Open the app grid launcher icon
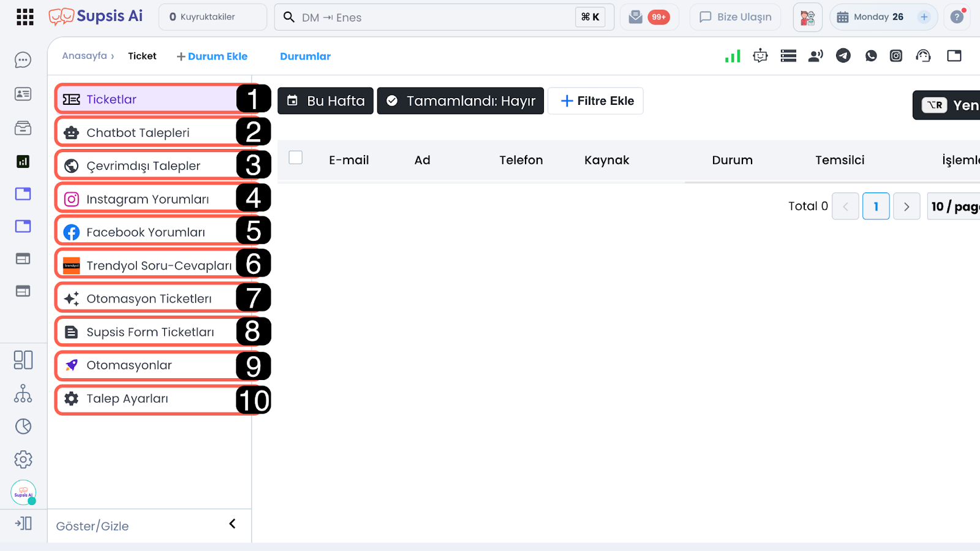This screenshot has height=551, width=980. [x=25, y=17]
